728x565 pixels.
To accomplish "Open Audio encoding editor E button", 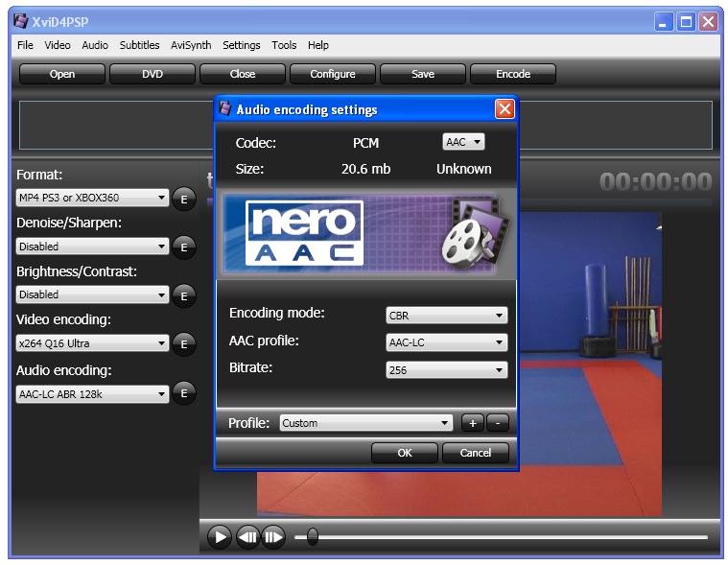I will (184, 393).
